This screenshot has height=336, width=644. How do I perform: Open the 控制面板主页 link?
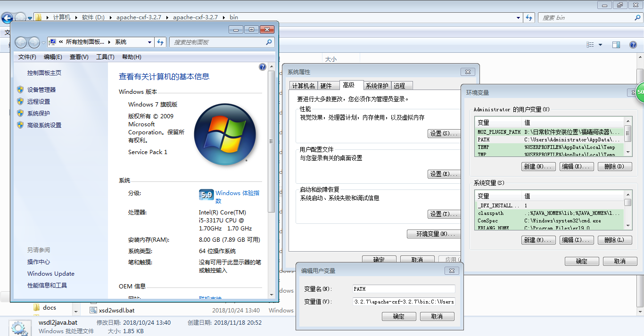click(44, 73)
